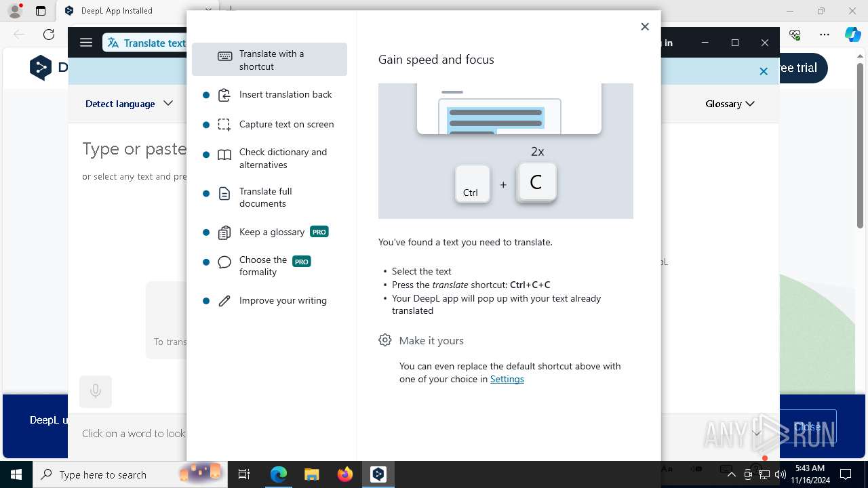Click the taskbar search box
This screenshot has width=868, height=488.
point(130,474)
